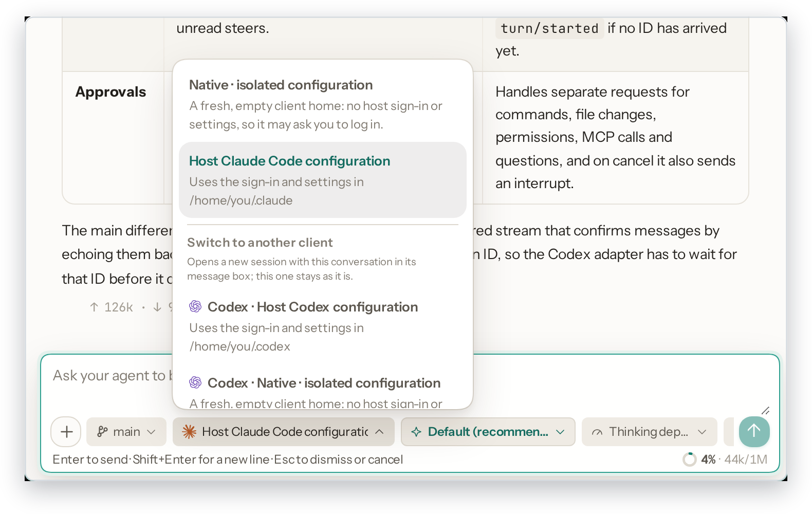Image resolution: width=812 pixels, height=514 pixels.
Task: Click the Claude starburst icon
Action: click(x=189, y=432)
